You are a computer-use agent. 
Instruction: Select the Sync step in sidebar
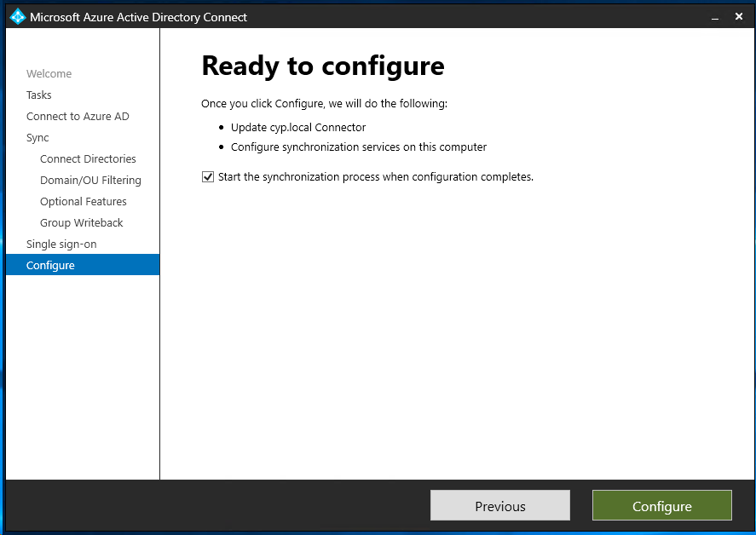click(38, 138)
